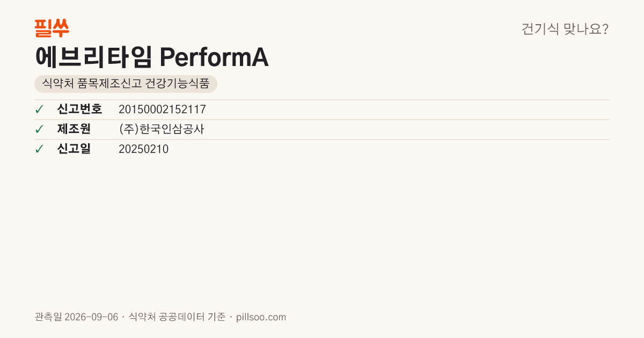This screenshot has height=338, width=644.
Task: Click the 건기식 맞나요? text
Action: (565, 29)
